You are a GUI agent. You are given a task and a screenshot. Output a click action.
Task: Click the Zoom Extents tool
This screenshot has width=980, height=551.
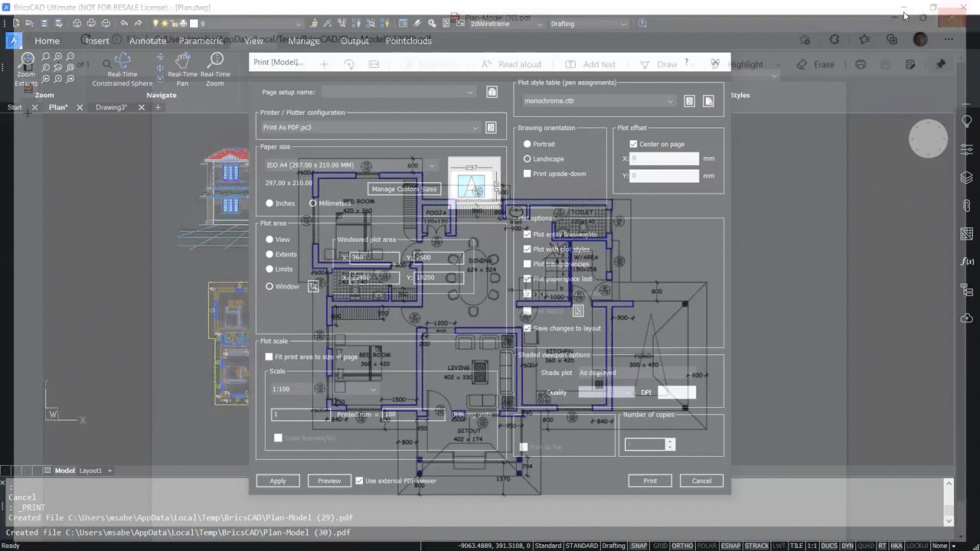pyautogui.click(x=26, y=68)
